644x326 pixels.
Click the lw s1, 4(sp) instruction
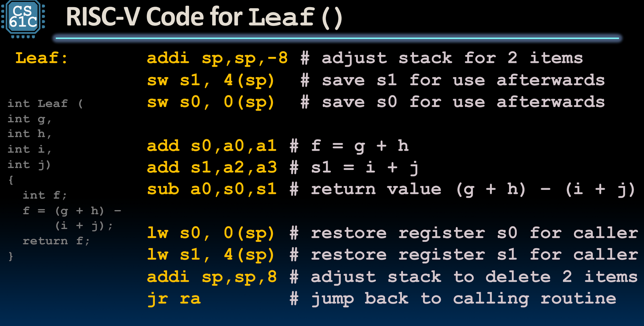tap(211, 255)
